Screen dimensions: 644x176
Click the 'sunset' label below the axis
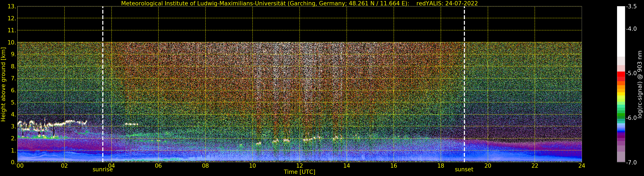pyautogui.click(x=464, y=170)
